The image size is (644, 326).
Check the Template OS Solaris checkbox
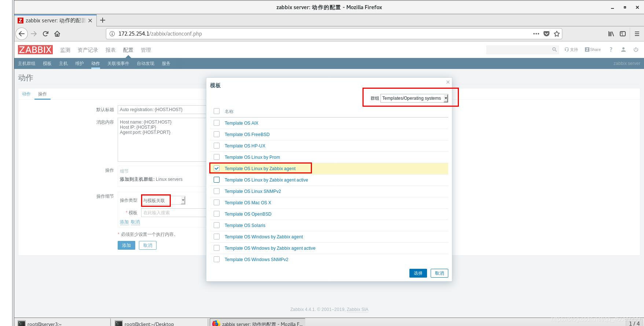[217, 225]
